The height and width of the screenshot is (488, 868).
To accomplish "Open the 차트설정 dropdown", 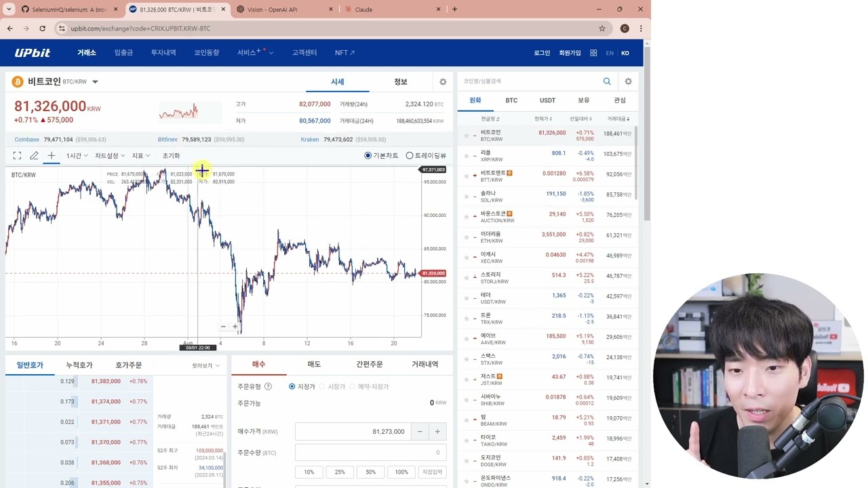I will tap(110, 156).
